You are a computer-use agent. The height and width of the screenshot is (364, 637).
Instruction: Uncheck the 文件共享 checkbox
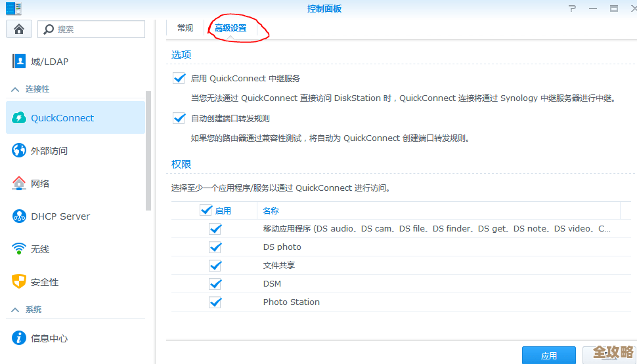coord(215,266)
